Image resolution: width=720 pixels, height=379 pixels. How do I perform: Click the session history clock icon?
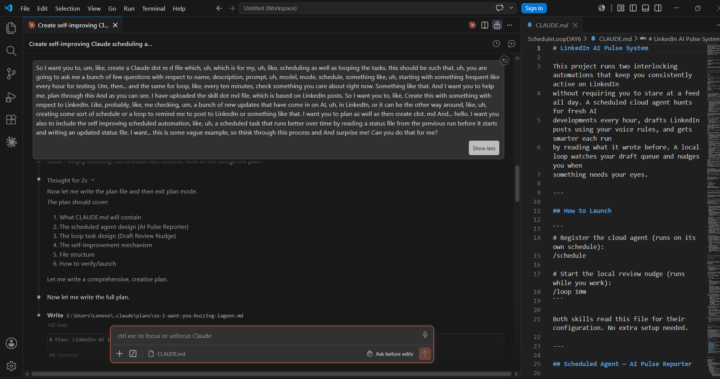pos(496,44)
